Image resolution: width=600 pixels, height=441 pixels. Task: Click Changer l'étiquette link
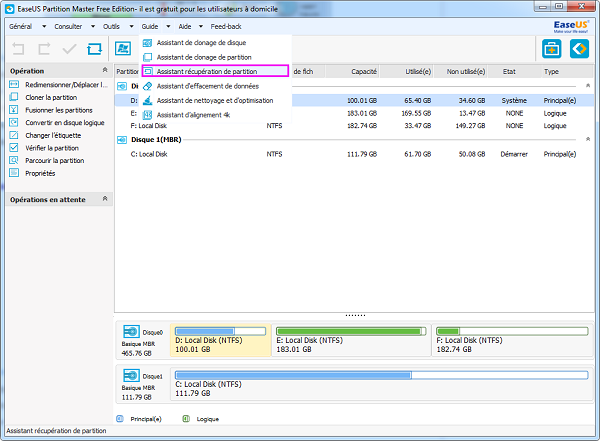[x=53, y=135]
